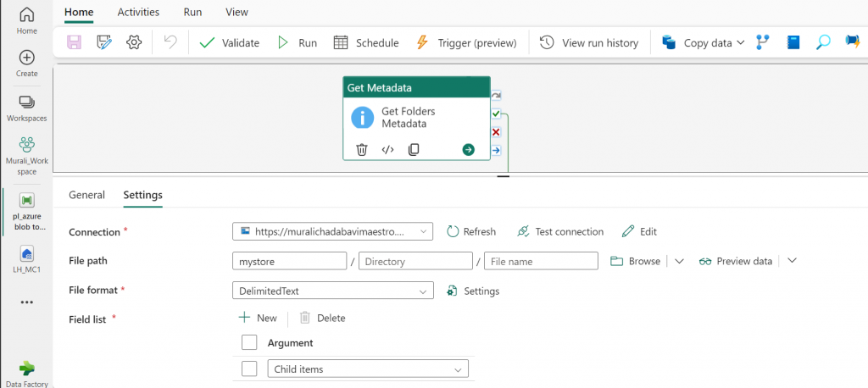This screenshot has width=868, height=388.
Task: Clone the activity using the copy icon
Action: [x=414, y=150]
